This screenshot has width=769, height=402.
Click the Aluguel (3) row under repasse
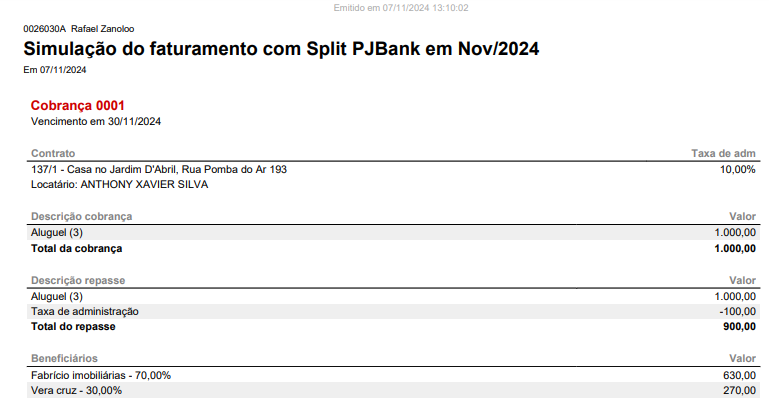click(x=393, y=297)
